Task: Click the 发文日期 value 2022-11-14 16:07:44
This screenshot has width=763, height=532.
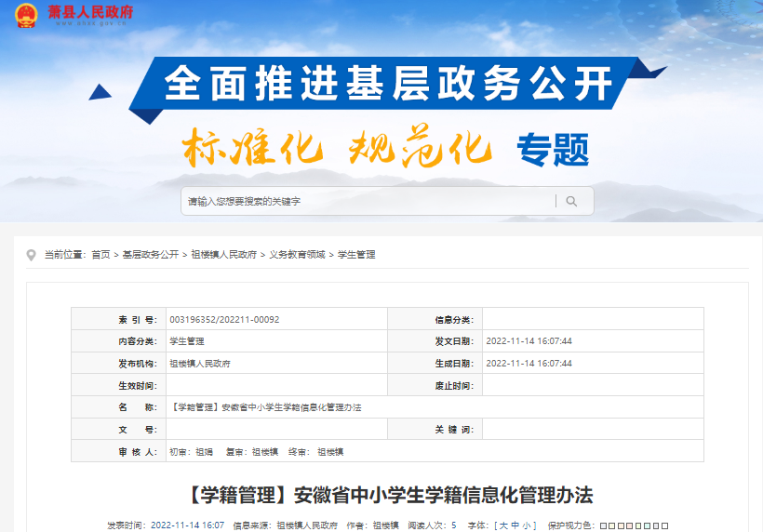Action: click(x=529, y=341)
